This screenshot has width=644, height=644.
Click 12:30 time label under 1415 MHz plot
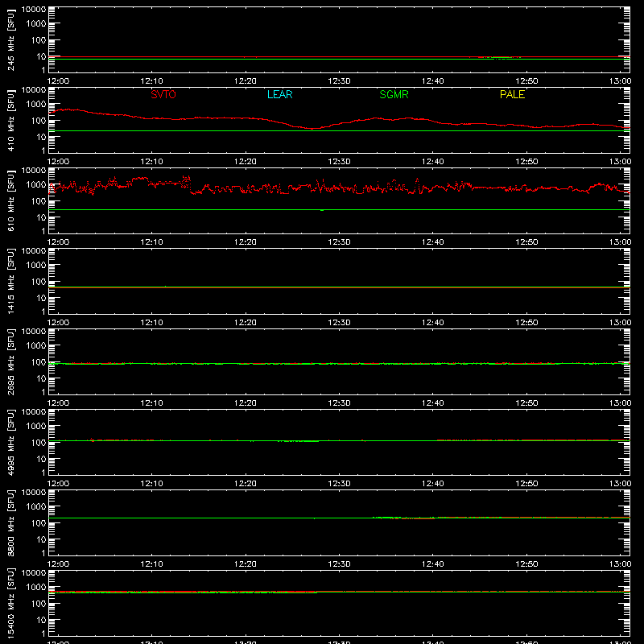click(x=339, y=323)
